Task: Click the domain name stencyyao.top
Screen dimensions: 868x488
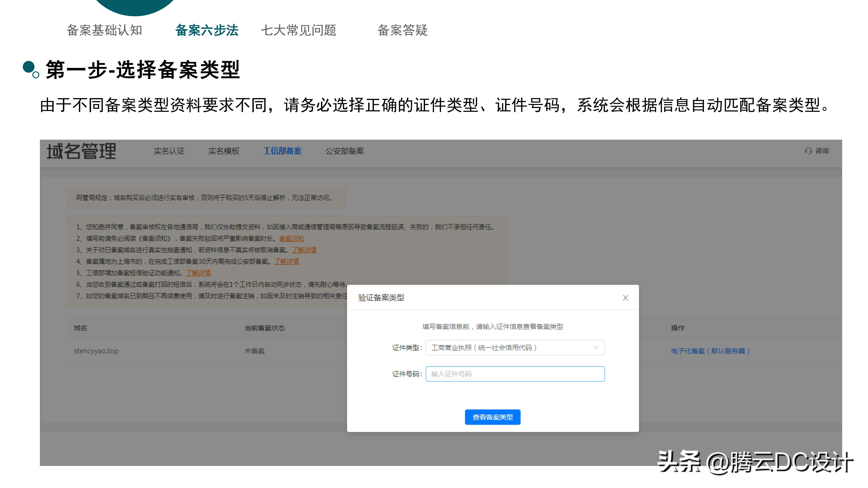Action: click(x=96, y=350)
